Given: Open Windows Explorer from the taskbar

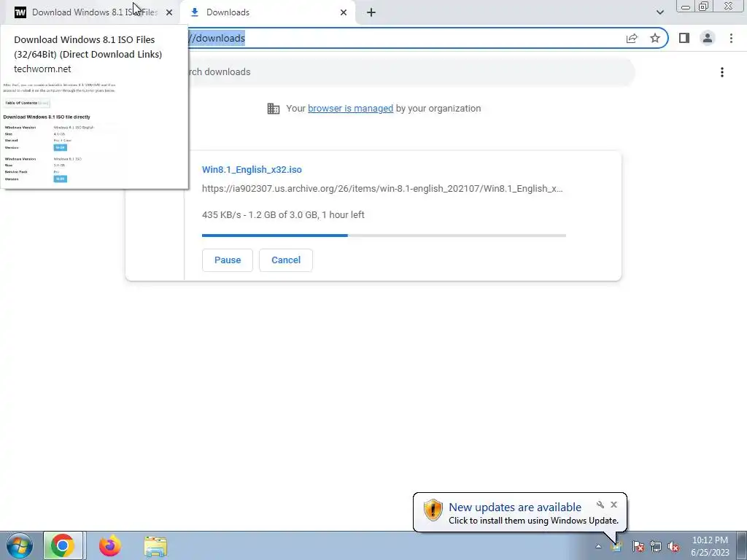Looking at the screenshot, I should [155, 547].
